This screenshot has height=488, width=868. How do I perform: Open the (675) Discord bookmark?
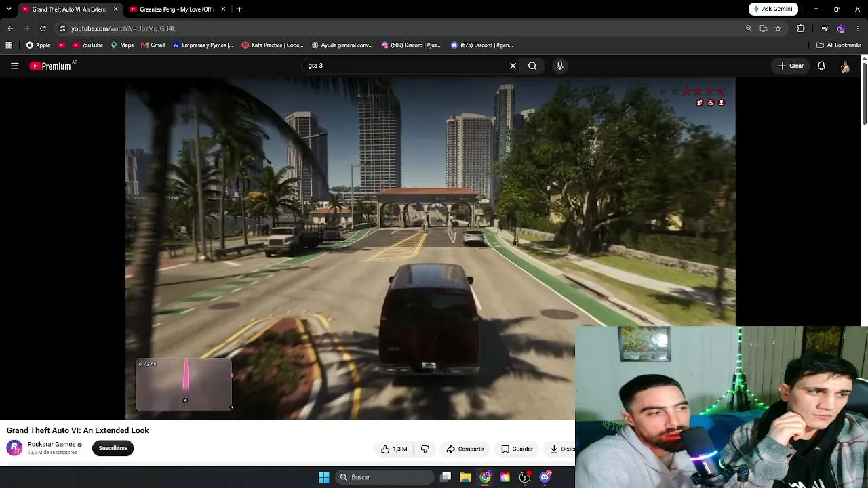[481, 45]
